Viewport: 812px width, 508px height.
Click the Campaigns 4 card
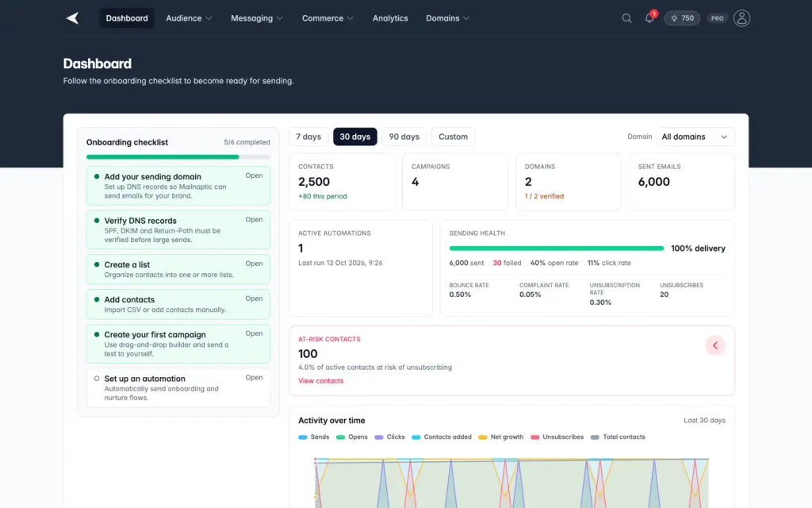tap(455, 182)
